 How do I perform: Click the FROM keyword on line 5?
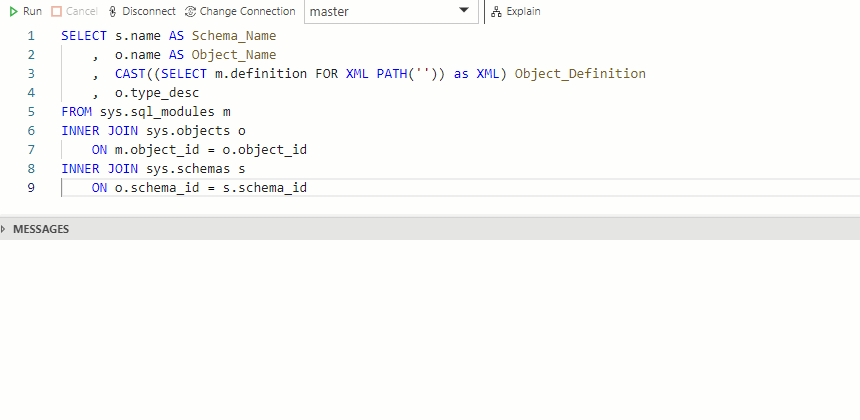pos(76,112)
